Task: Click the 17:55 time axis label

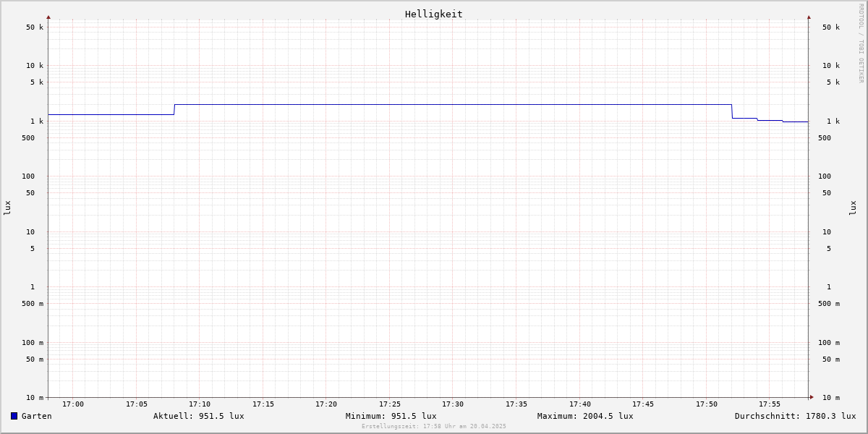Action: (770, 404)
